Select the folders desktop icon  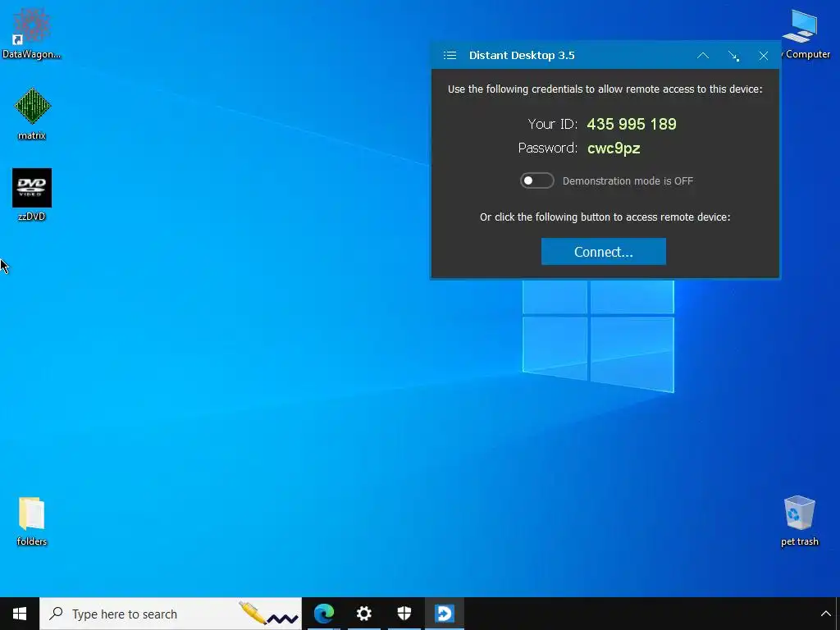(32, 521)
